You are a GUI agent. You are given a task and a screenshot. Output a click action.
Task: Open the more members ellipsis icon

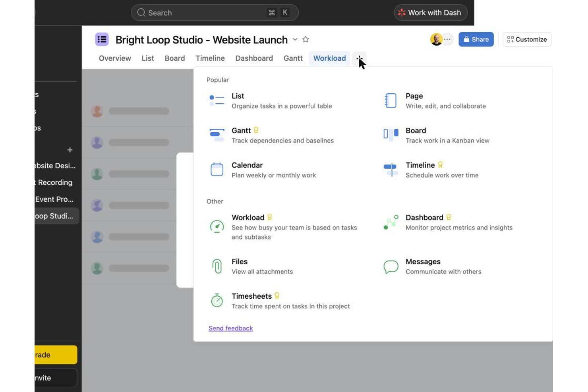point(447,39)
